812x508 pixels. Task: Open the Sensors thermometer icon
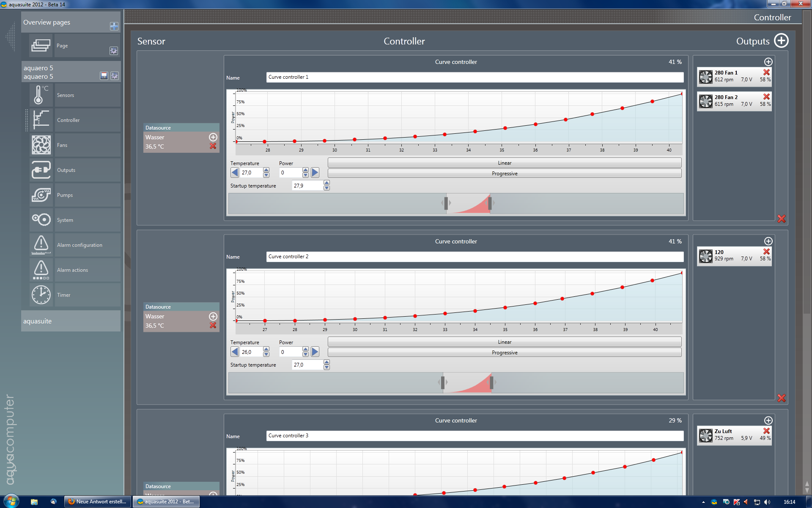(41, 95)
